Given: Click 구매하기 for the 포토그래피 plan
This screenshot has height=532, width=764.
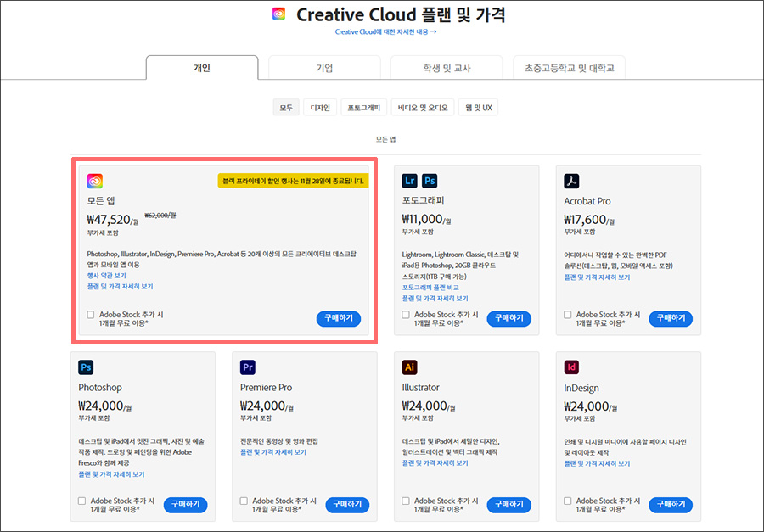Looking at the screenshot, I should (x=509, y=318).
